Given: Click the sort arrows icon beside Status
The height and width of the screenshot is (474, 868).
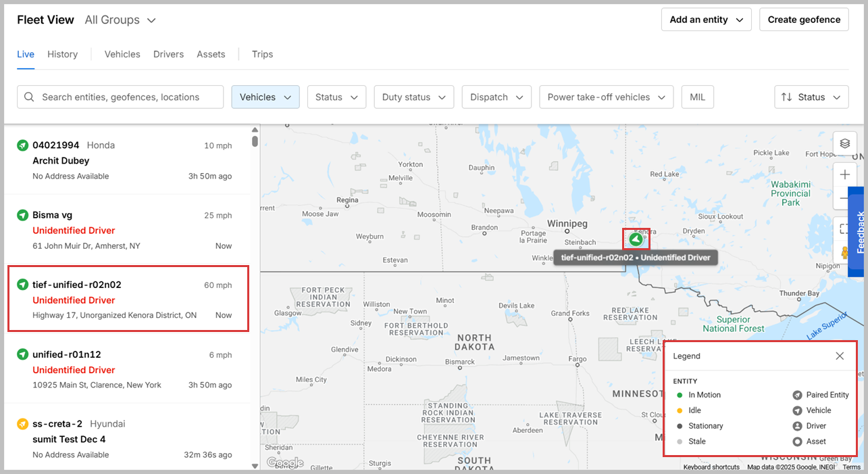Looking at the screenshot, I should pyautogui.click(x=786, y=97).
